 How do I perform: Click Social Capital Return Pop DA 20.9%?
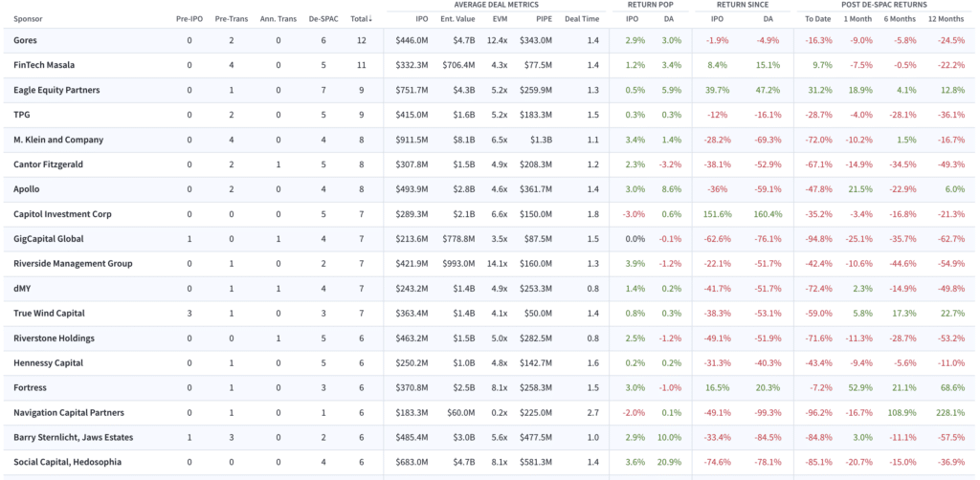[670, 462]
